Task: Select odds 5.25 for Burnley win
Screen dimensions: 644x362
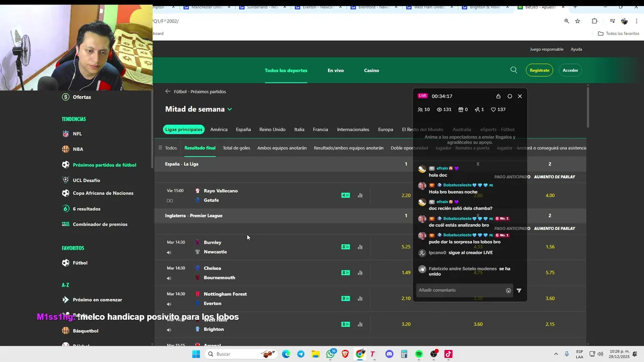Action: tap(406, 247)
